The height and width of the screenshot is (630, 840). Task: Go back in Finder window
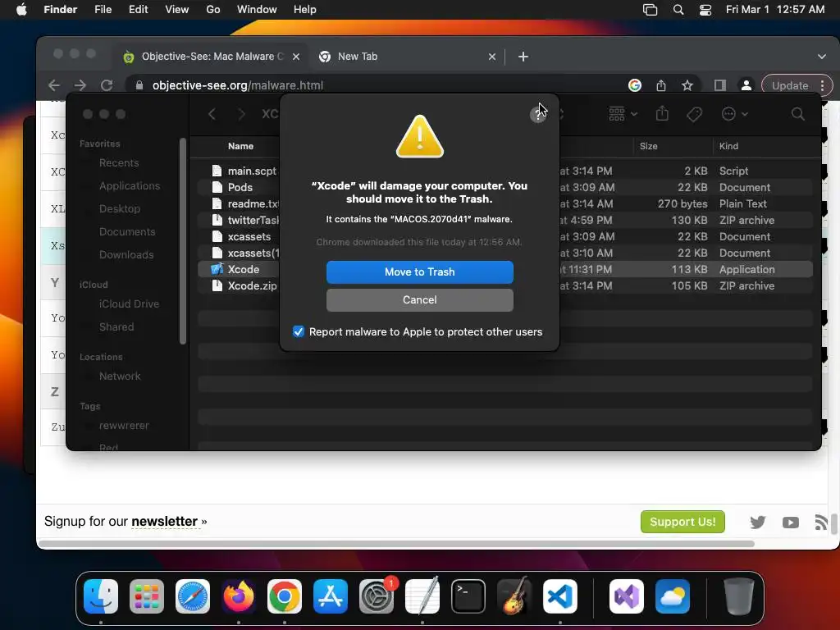[x=212, y=114]
